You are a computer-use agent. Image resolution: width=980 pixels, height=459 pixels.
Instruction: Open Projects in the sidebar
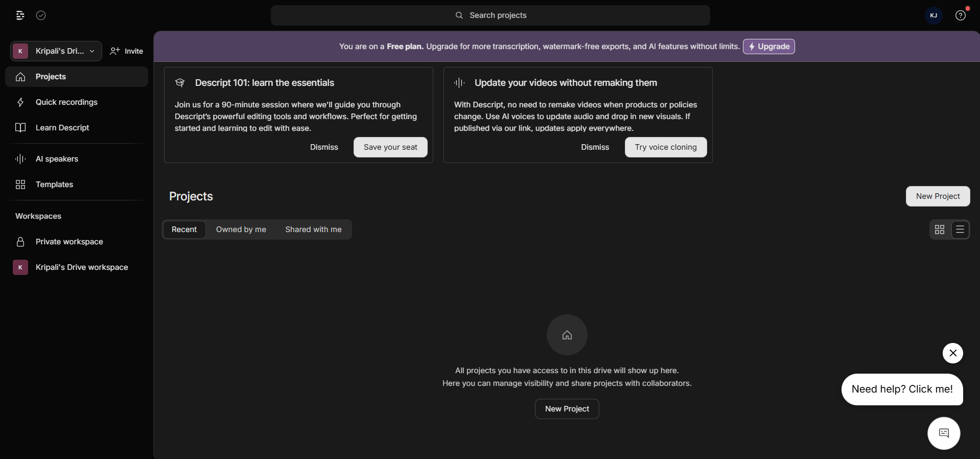pos(77,77)
